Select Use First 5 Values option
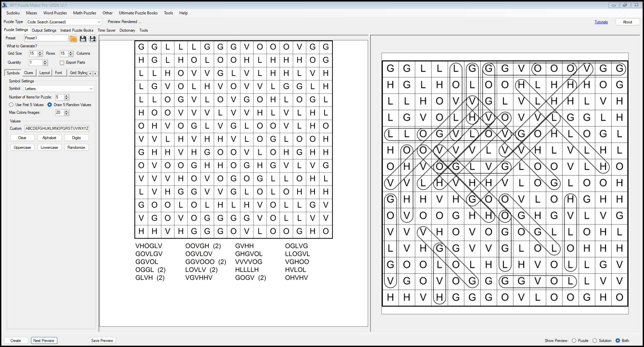The width and height of the screenshot is (644, 347). (11, 105)
